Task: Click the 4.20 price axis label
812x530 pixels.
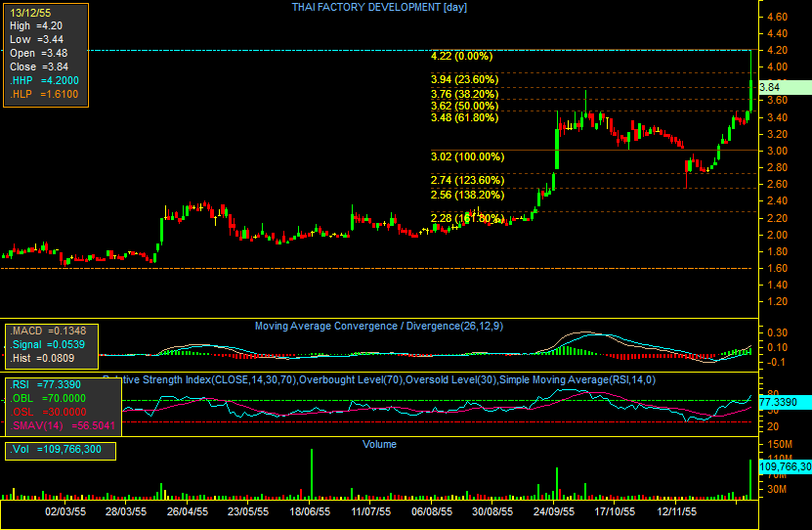Action: point(777,50)
